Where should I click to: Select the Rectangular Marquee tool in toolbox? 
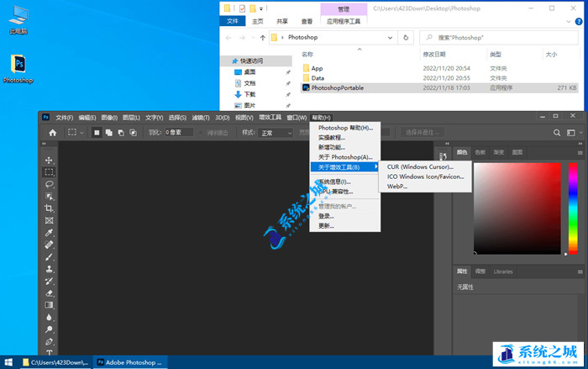49,172
